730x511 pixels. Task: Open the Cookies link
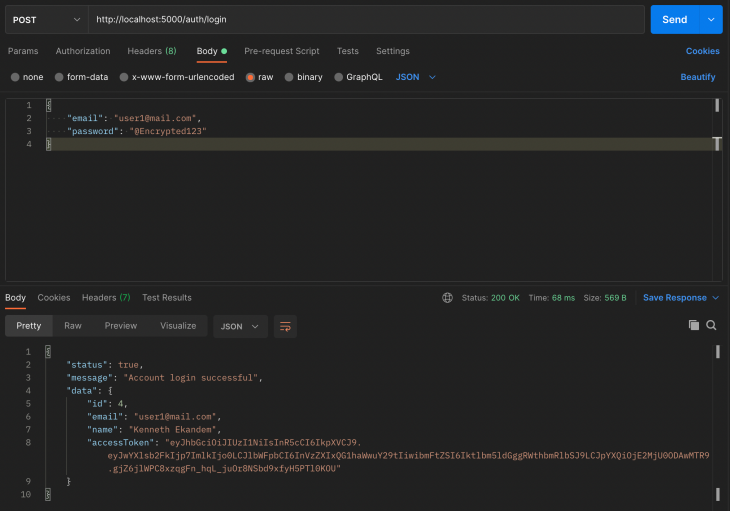coord(702,51)
